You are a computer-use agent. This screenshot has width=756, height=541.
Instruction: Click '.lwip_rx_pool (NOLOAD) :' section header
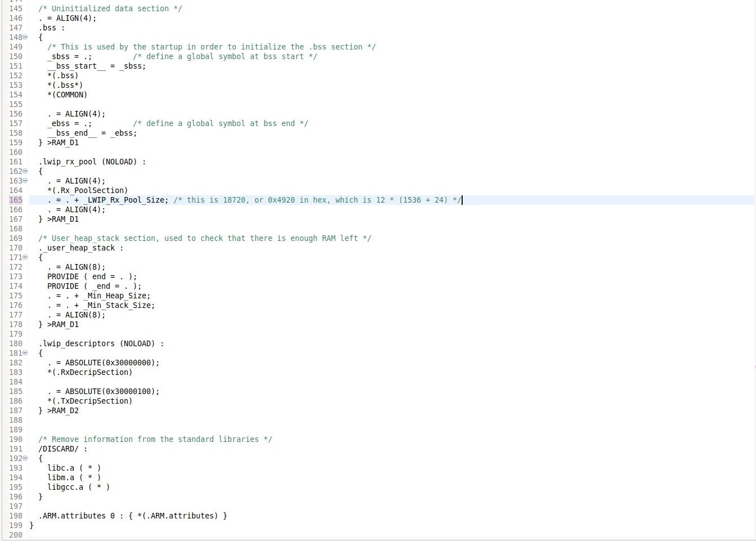pyautogui.click(x=92, y=162)
